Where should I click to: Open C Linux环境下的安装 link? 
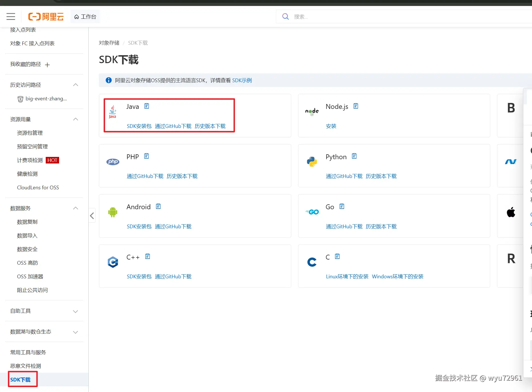pyautogui.click(x=347, y=277)
